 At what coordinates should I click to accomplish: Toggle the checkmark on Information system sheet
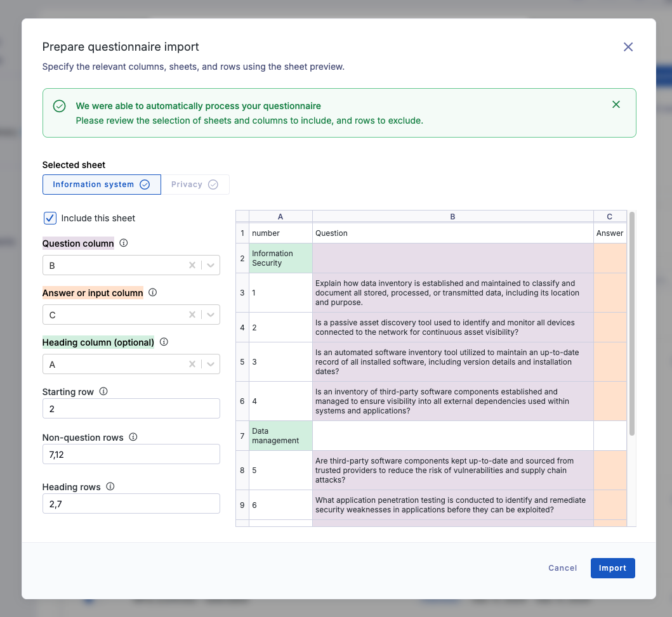point(145,185)
